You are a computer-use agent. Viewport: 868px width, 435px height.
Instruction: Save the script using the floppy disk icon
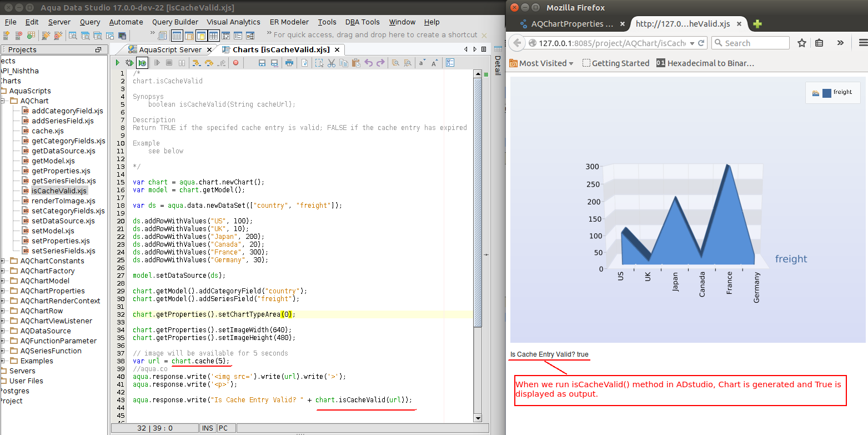262,63
